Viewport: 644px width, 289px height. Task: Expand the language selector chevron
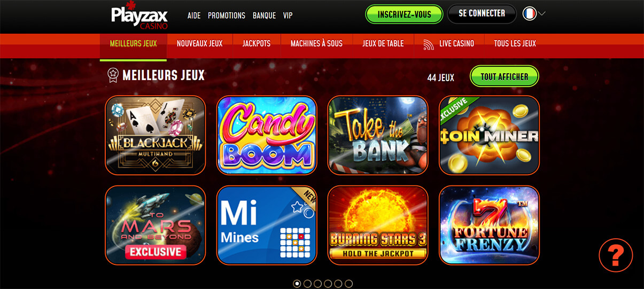(542, 14)
